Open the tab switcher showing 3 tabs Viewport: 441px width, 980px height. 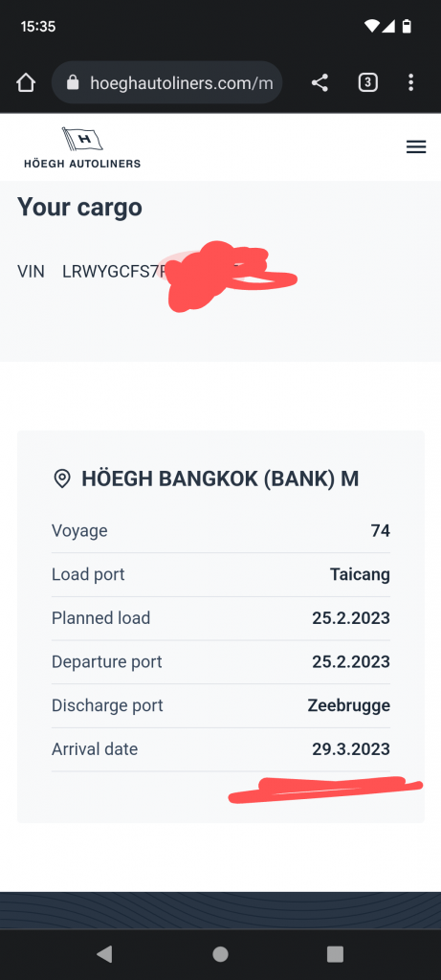pos(368,82)
